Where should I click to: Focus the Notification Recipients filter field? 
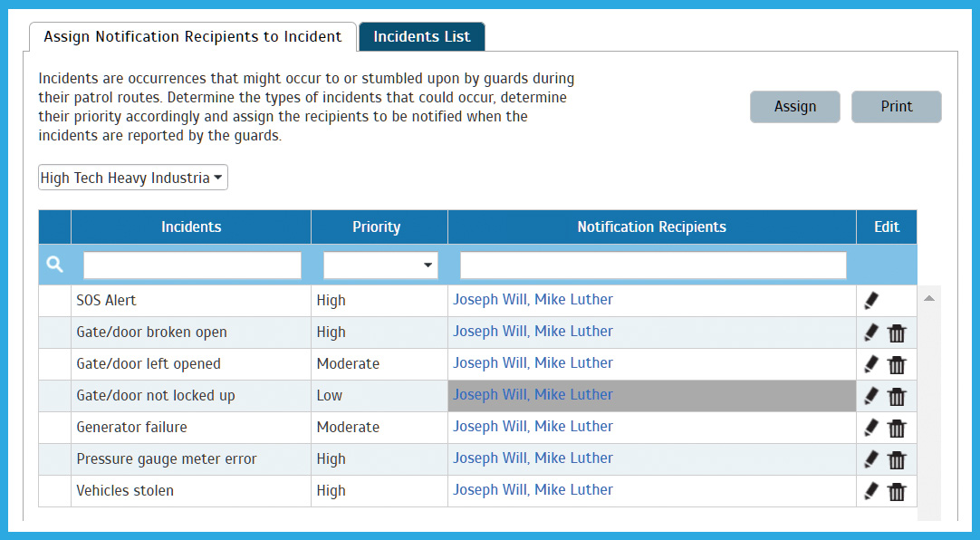[x=653, y=265]
